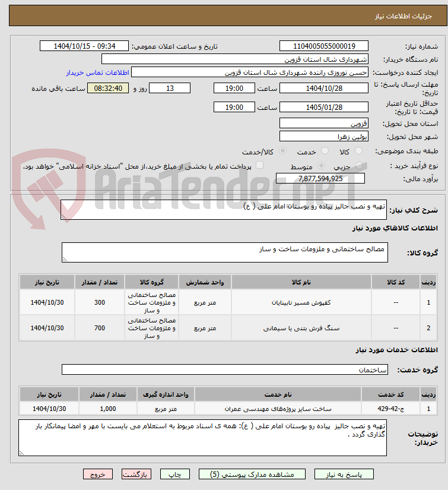Toggle the اسناد خزانه اسلامی payment checkbox
Viewport: 448px width, 490px height.
pos(259,165)
